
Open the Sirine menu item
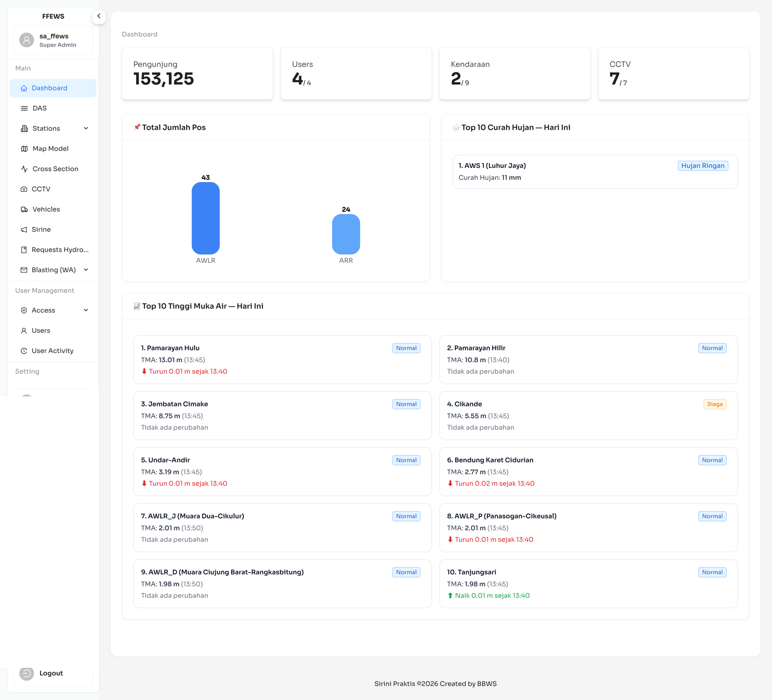(x=53, y=230)
